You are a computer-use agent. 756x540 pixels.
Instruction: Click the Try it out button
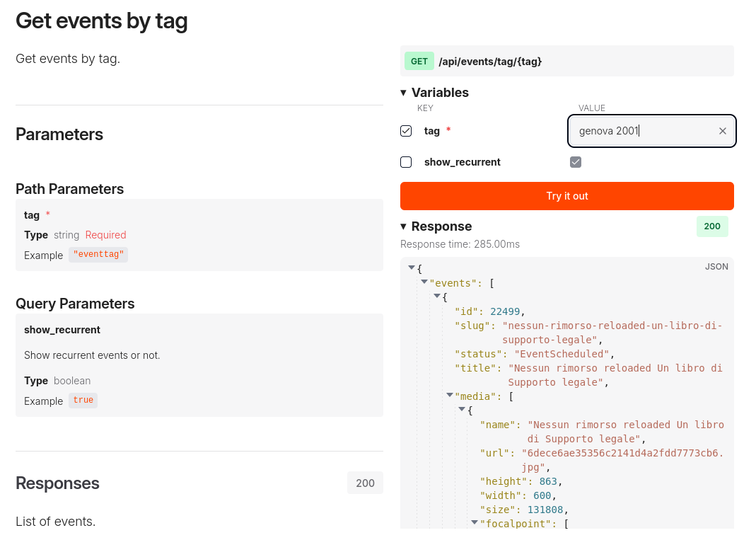[x=567, y=196]
